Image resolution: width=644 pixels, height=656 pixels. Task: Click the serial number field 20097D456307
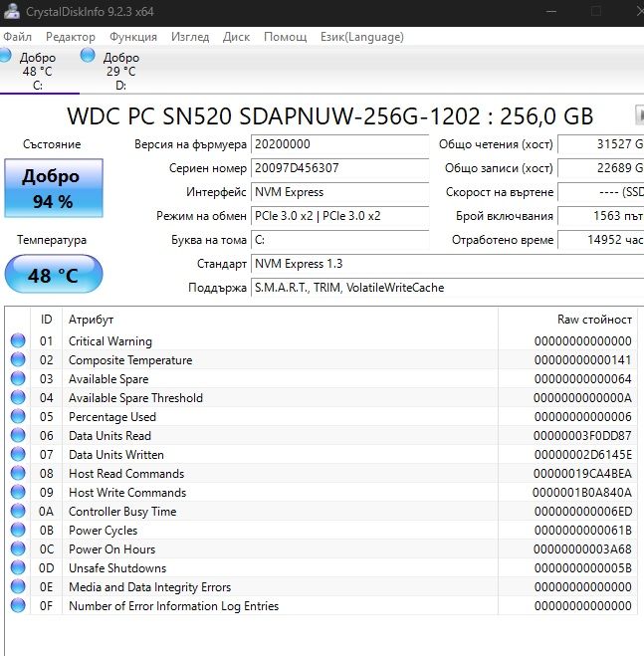(339, 168)
